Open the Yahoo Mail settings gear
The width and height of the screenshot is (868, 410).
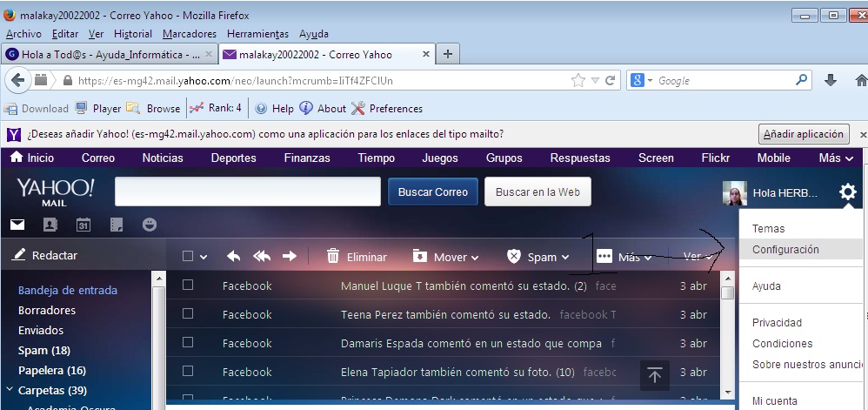[x=847, y=192]
